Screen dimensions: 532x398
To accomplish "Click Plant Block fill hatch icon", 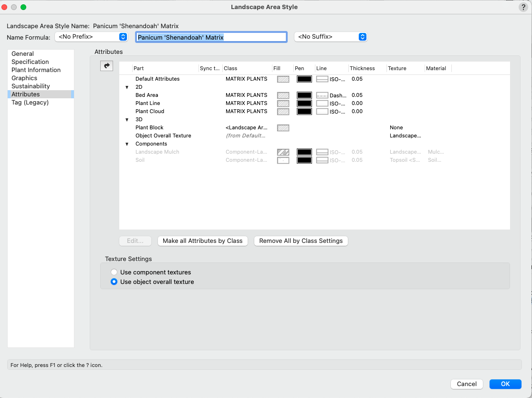I will click(x=283, y=128).
